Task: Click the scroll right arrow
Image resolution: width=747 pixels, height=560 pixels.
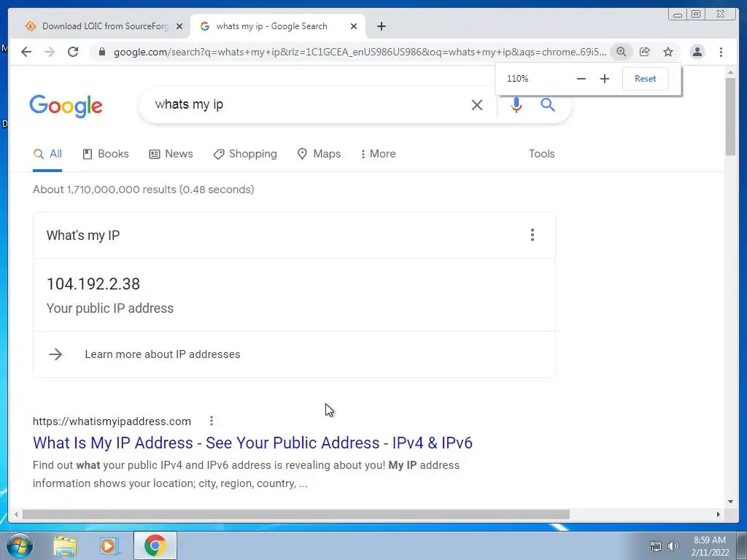Action: 719,514
